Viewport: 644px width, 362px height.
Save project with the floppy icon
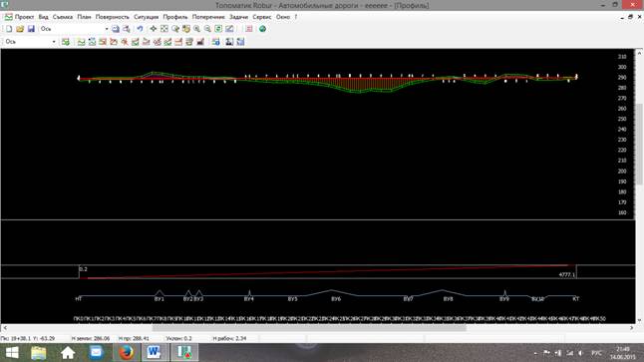[x=31, y=29]
